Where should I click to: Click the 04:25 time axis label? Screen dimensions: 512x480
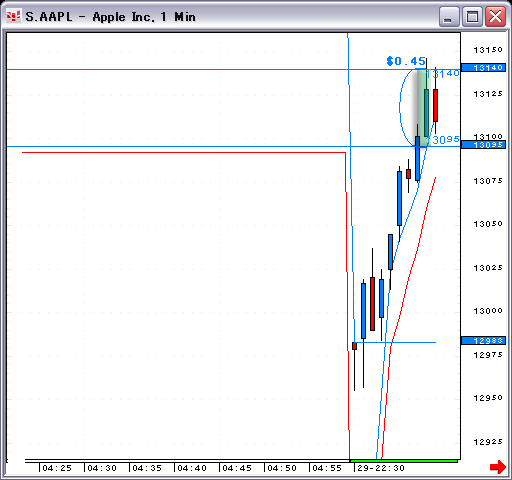click(57, 468)
